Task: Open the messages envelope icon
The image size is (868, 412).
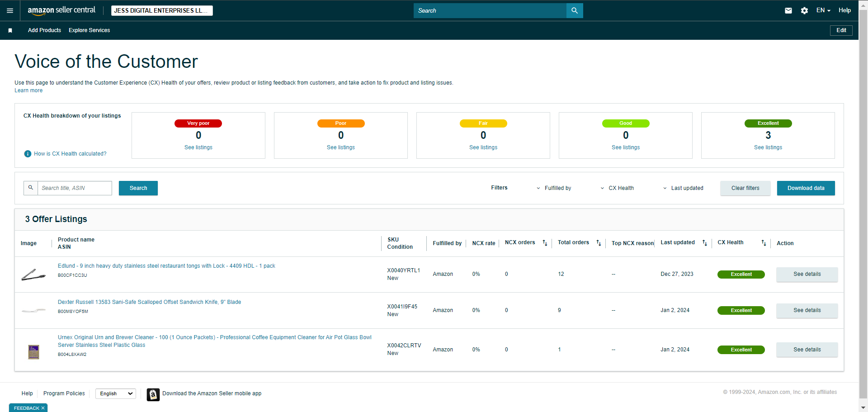Action: click(x=788, y=10)
